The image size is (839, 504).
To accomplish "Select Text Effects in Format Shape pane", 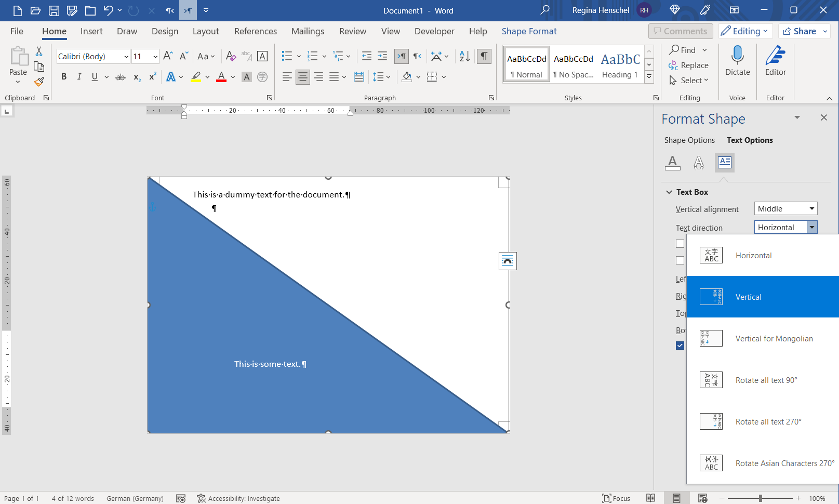I will [x=698, y=162].
